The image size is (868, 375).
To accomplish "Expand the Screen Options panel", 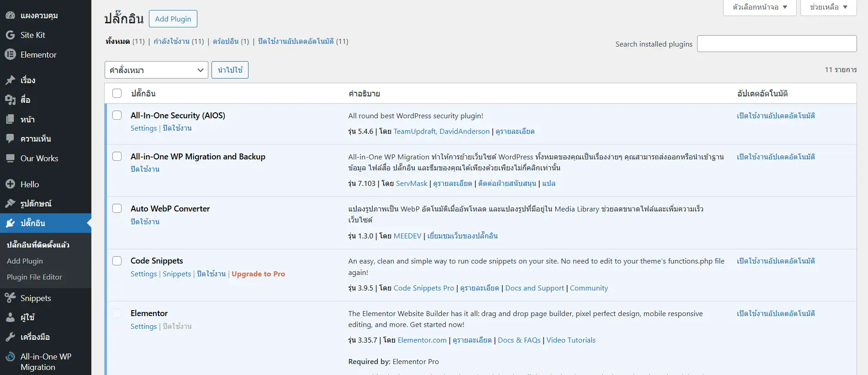I will click(760, 7).
